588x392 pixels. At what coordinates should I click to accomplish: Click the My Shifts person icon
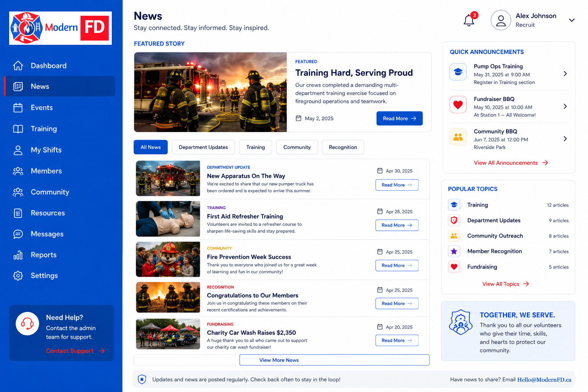(18, 150)
